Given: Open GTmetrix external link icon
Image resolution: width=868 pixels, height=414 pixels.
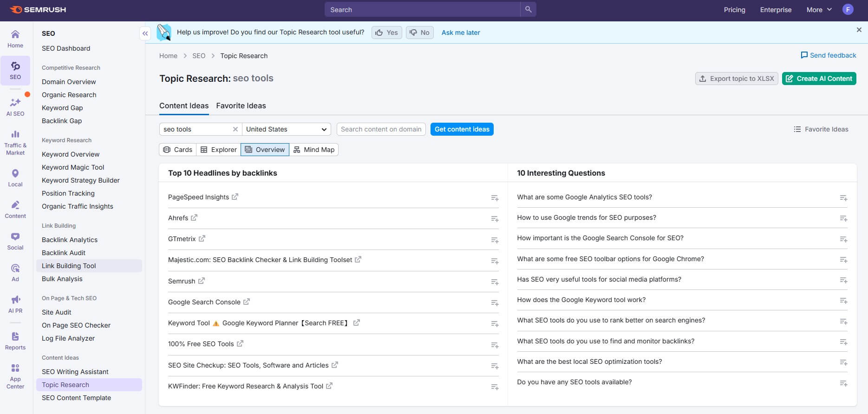Looking at the screenshot, I should [x=202, y=238].
